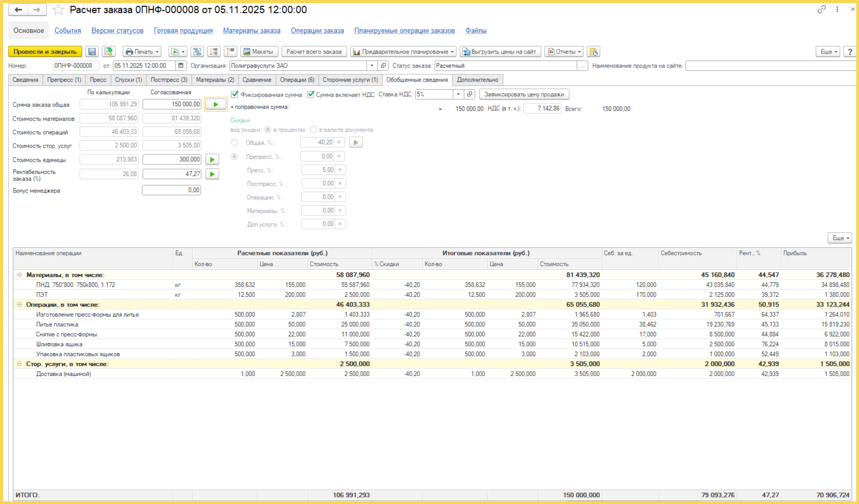Viewport: 859px width, 504px height.
Task: Collapse the Материалы, в том числе group
Action: pyautogui.click(x=19, y=275)
